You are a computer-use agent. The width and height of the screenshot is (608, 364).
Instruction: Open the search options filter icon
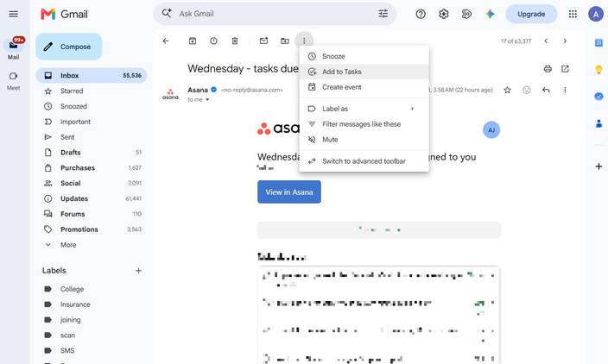pyautogui.click(x=383, y=14)
